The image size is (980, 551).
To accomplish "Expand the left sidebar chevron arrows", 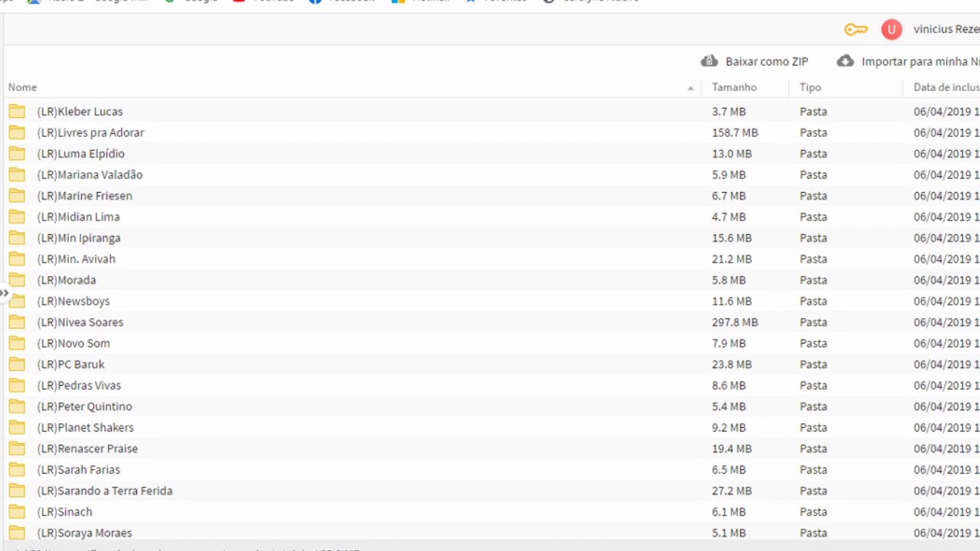I will 4,293.
